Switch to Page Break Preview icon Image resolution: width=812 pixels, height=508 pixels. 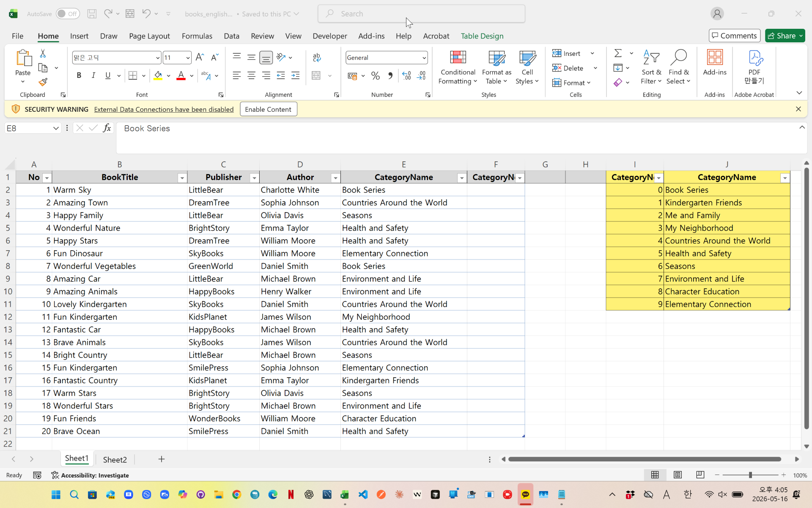[x=700, y=475]
